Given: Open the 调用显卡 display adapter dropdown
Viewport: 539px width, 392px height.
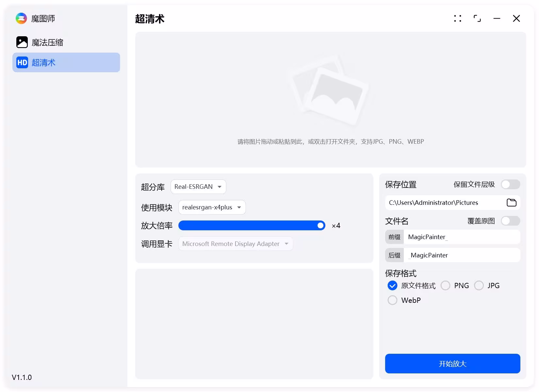Looking at the screenshot, I should 236,244.
